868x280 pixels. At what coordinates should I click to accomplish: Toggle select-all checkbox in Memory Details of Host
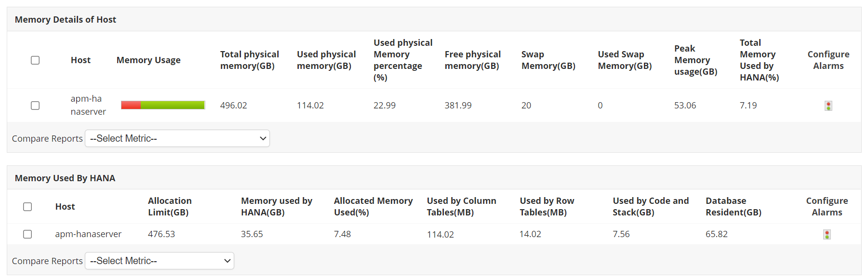pyautogui.click(x=35, y=60)
